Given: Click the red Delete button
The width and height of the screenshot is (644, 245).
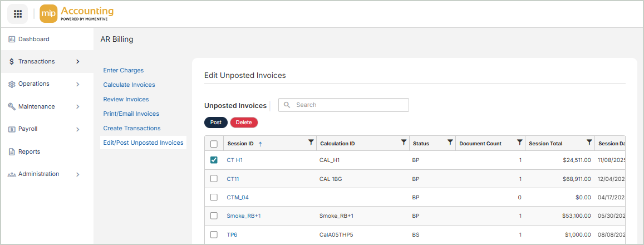Looking at the screenshot, I should coord(244,122).
